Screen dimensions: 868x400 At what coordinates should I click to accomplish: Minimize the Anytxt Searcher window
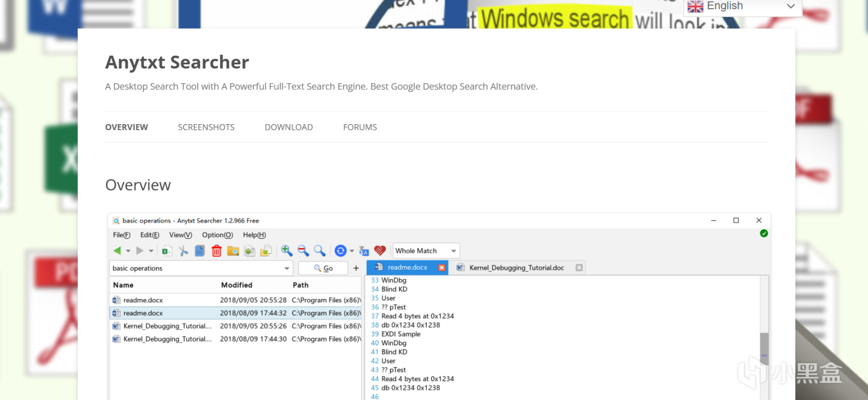[x=714, y=221]
